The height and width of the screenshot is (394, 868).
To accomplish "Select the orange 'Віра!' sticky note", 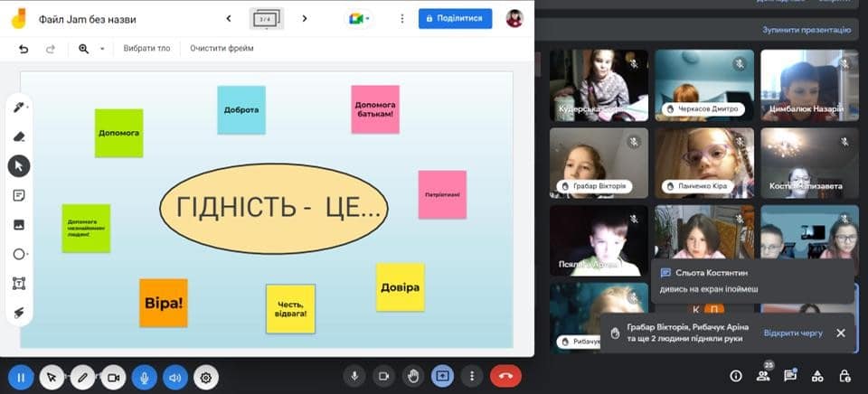I will (164, 303).
